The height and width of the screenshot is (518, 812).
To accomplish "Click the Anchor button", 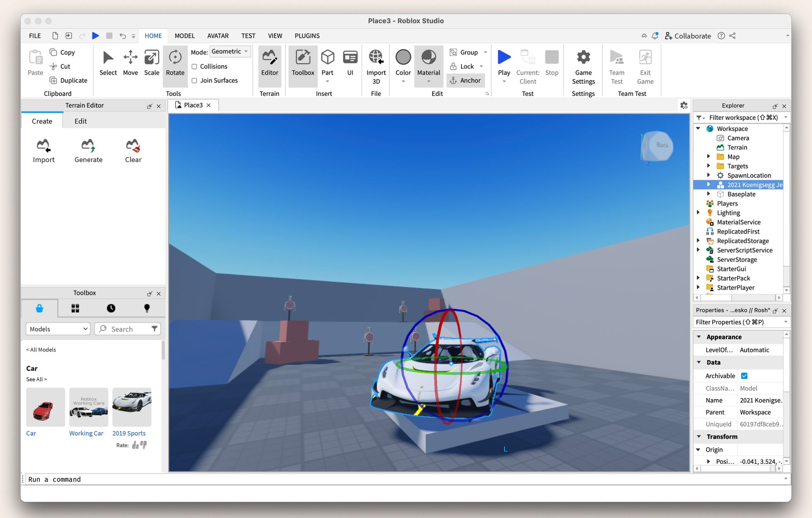I will (x=466, y=80).
